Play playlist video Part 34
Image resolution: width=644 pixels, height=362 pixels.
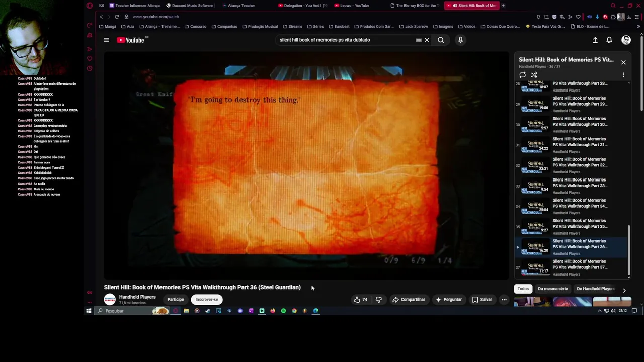(571, 206)
